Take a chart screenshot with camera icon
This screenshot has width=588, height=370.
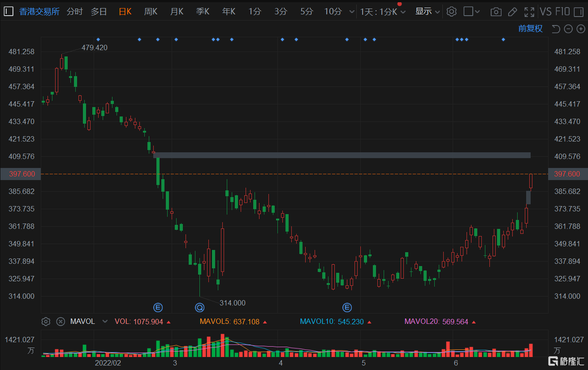[496, 12]
